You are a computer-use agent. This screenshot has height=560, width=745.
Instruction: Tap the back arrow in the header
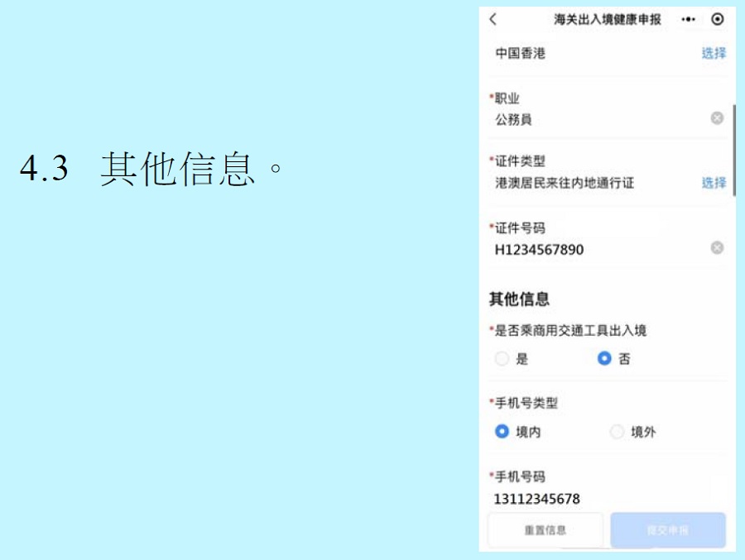[x=493, y=19]
